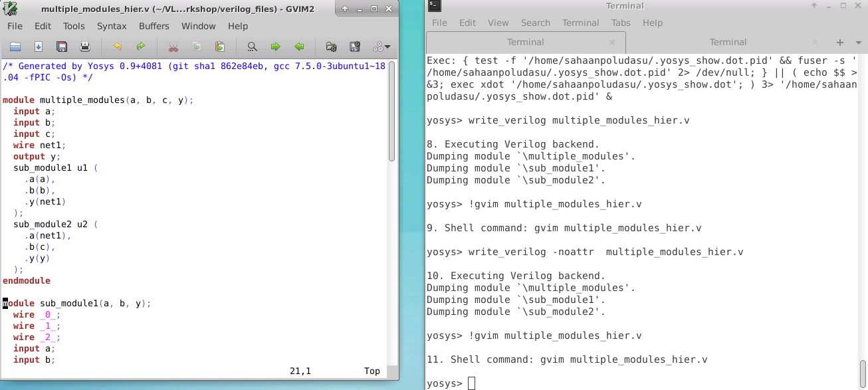
Task: Jump to next match with green right arrow
Action: [275, 47]
